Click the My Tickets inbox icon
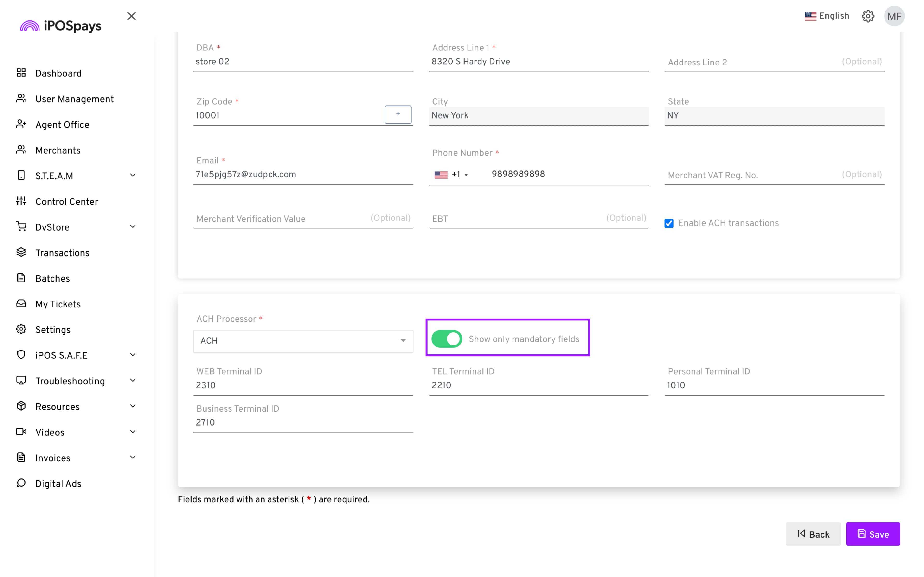This screenshot has height=577, width=924. point(21,304)
